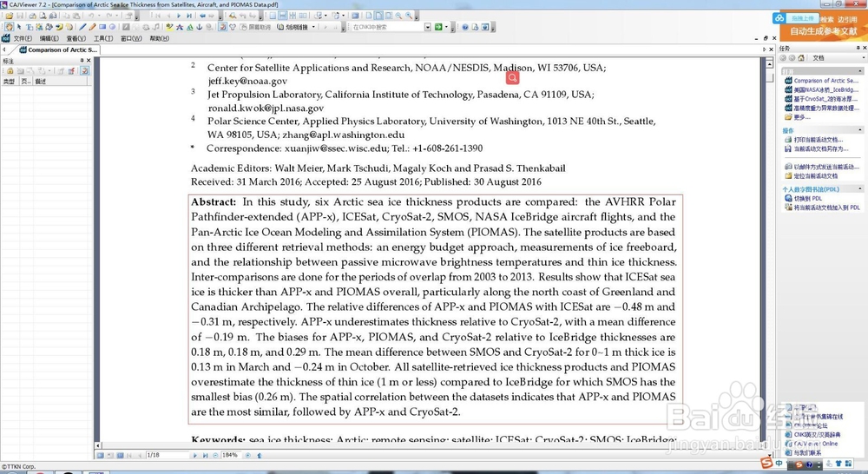
Task: Click Sogou input method tray icon
Action: pyautogui.click(x=766, y=463)
